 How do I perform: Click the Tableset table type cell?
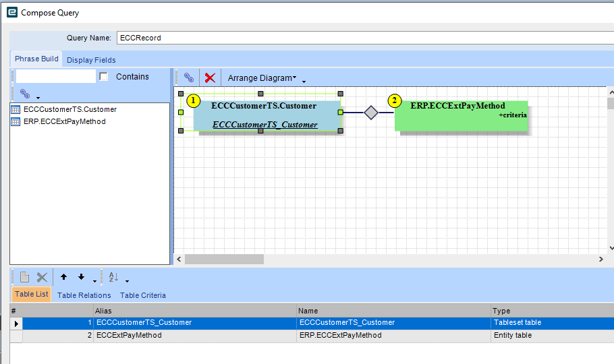(x=552, y=323)
